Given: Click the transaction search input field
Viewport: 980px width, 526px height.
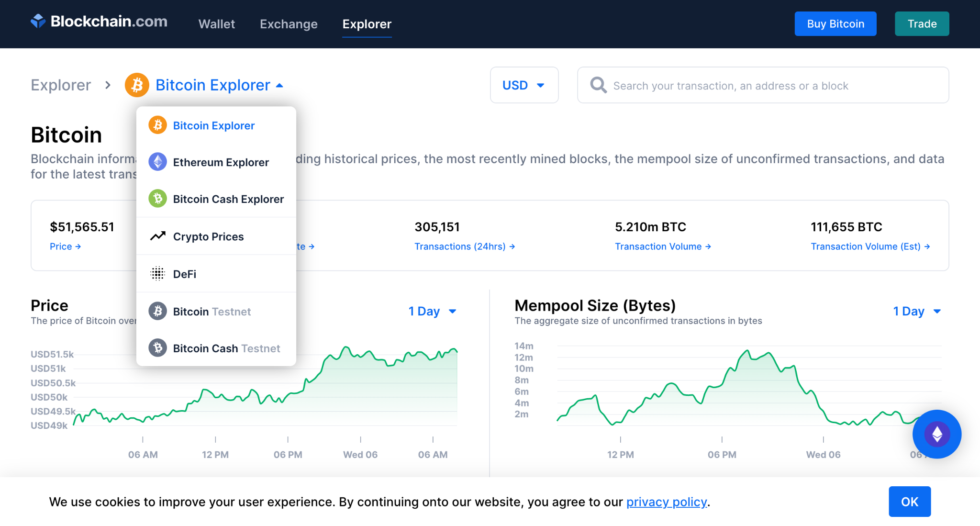Looking at the screenshot, I should (x=775, y=86).
